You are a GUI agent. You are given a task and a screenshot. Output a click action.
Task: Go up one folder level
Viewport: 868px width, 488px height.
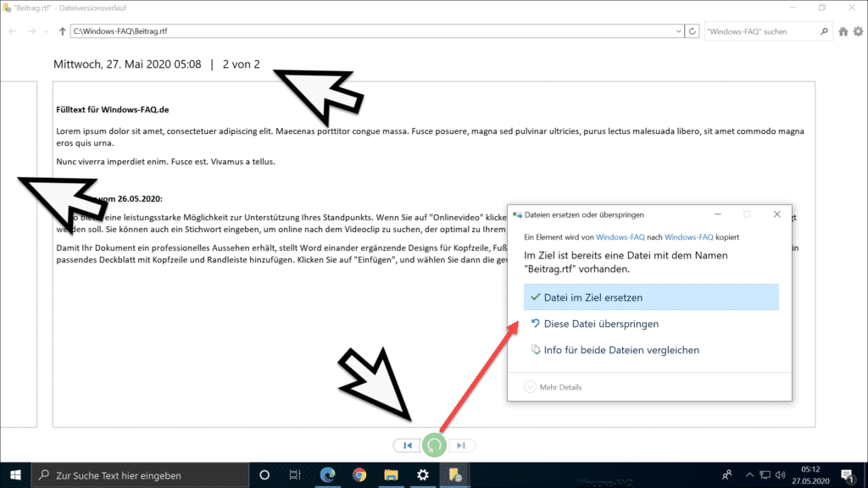(62, 31)
